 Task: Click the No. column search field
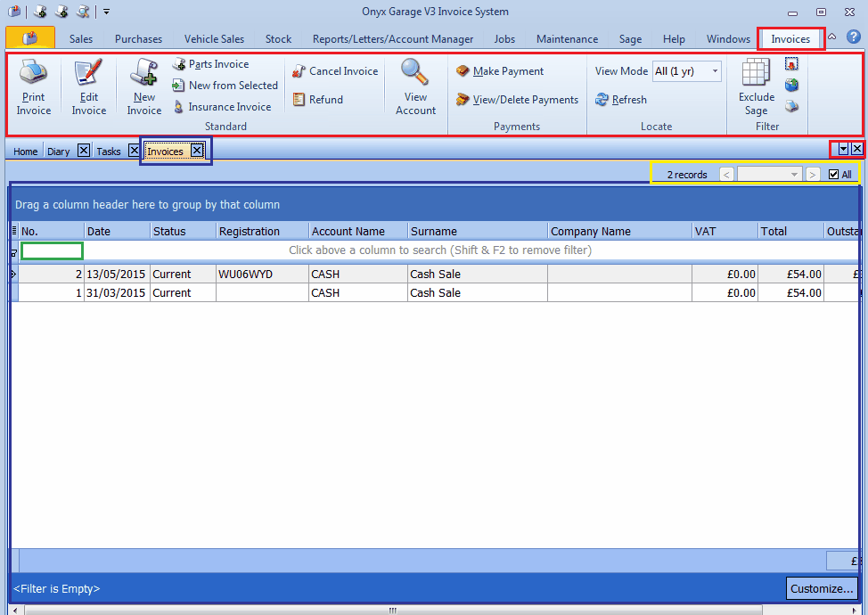click(52, 250)
